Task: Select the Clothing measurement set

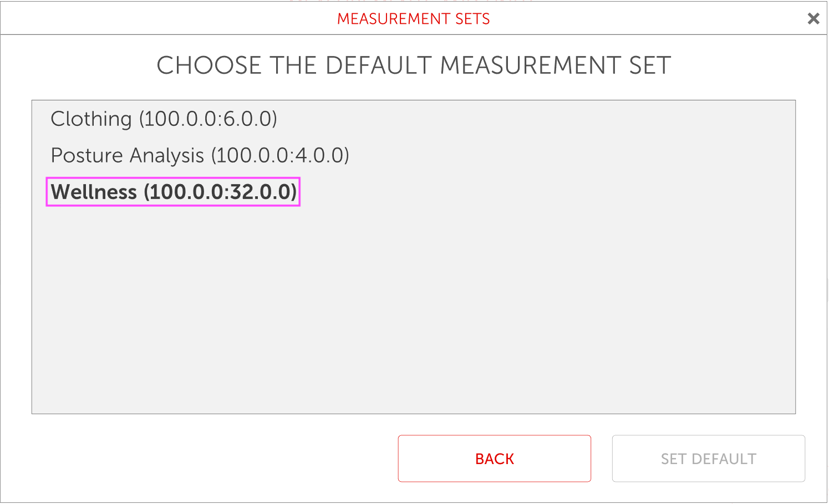Action: pos(164,119)
